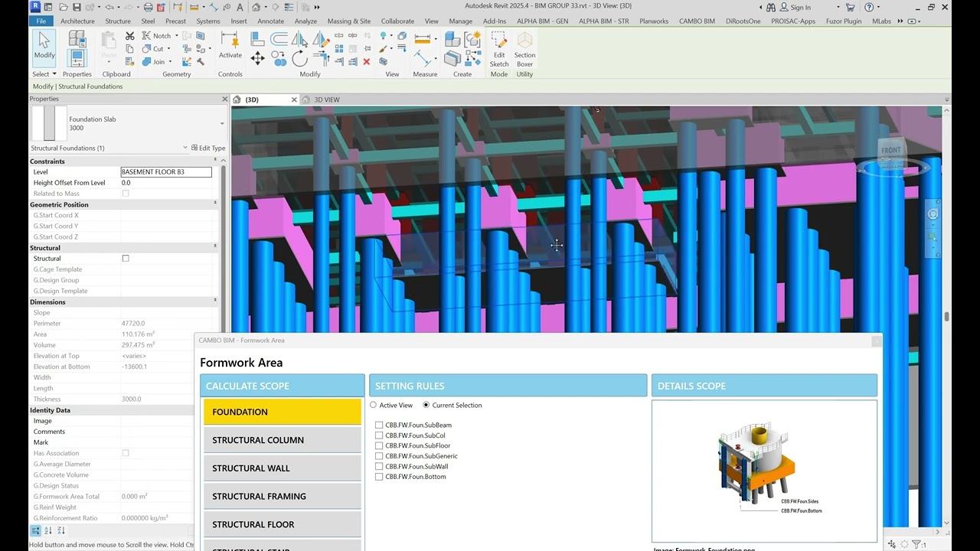This screenshot has height=551, width=980.
Task: Toggle the Structural checkbox
Action: (126, 259)
